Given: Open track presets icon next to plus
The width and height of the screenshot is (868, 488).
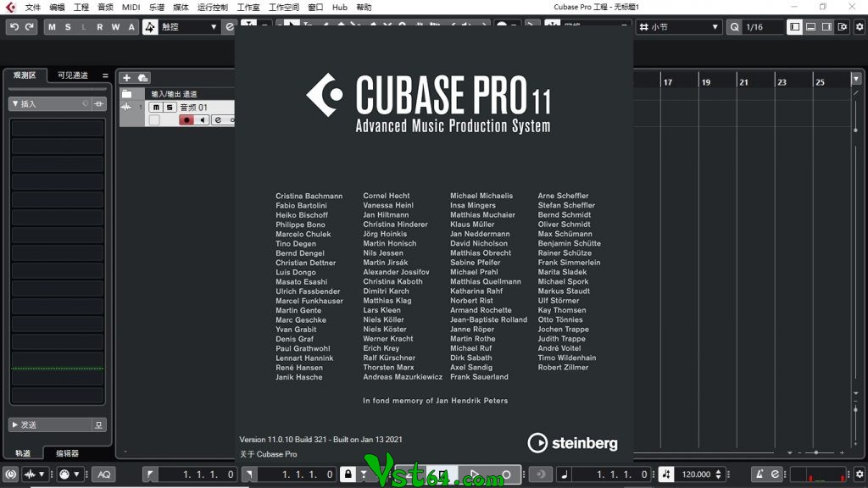Looking at the screenshot, I should coord(142,78).
